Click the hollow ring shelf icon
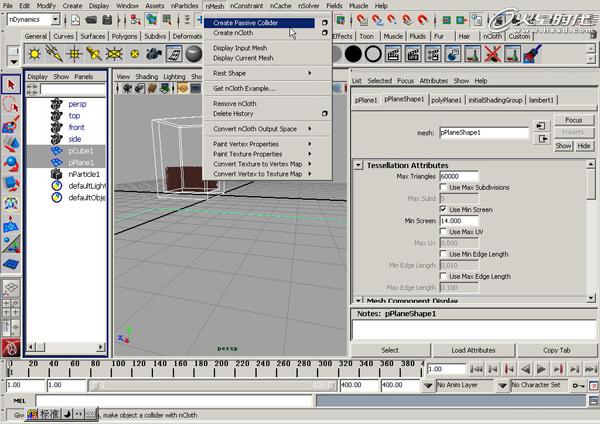 pos(373,54)
